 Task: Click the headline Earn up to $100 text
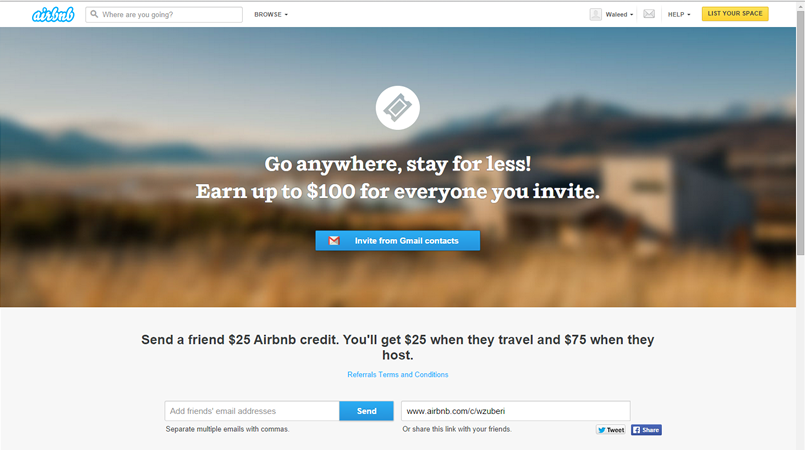coord(397,191)
